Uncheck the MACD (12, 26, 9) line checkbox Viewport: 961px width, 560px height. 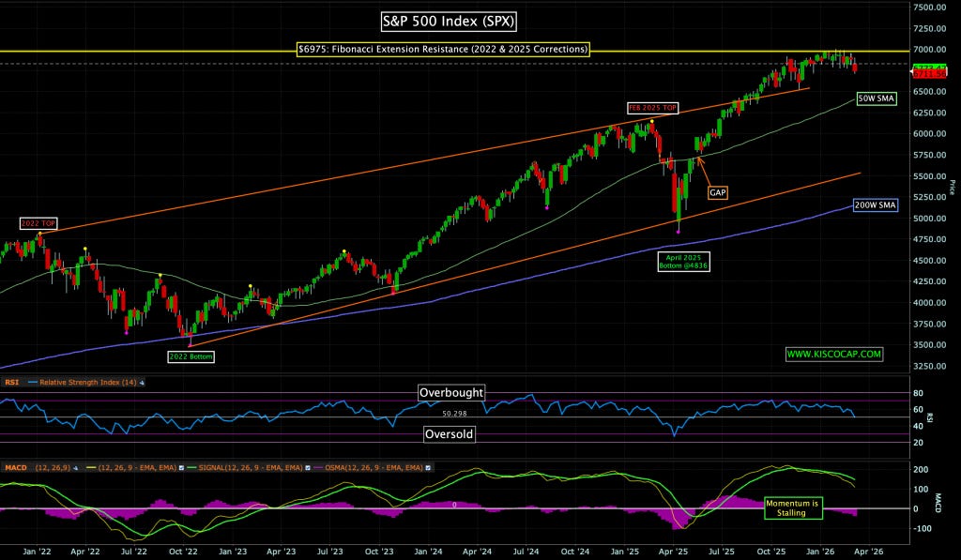tap(181, 466)
